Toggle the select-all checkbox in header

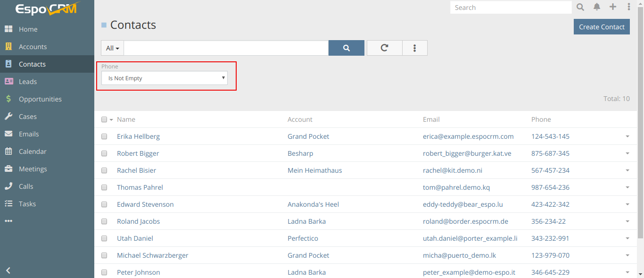(x=104, y=119)
